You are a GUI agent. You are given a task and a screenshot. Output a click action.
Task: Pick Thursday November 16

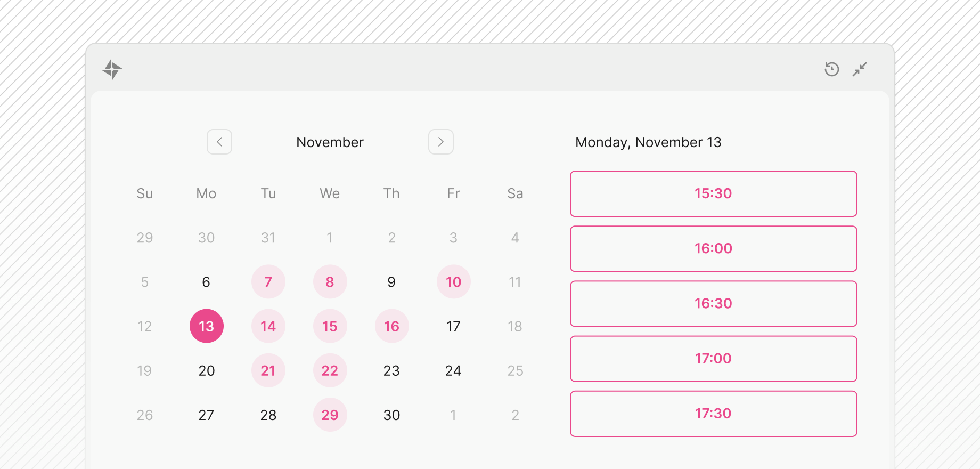pos(392,326)
